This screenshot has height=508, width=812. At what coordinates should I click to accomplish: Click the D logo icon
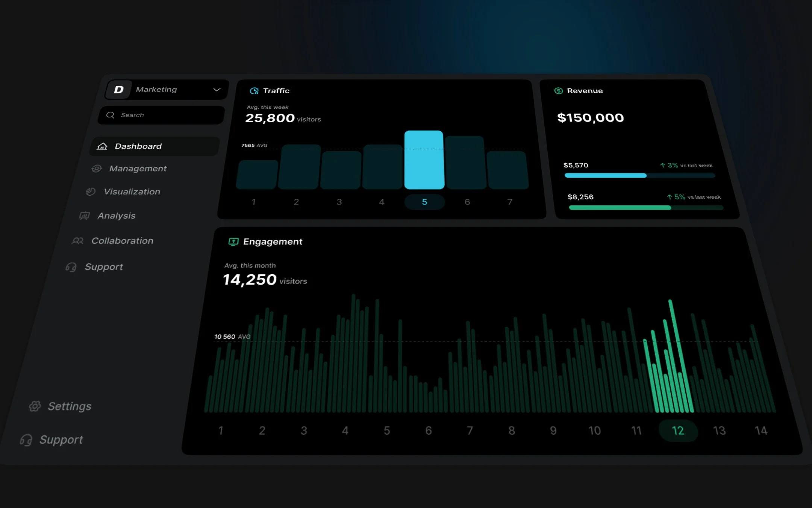[x=119, y=90]
